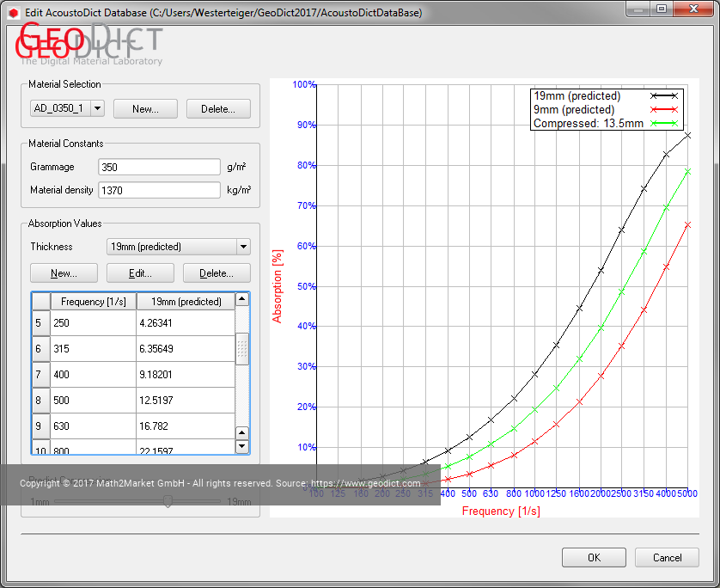This screenshot has height=588, width=720.
Task: Select the 500 frequency table cell
Action: [93, 401]
